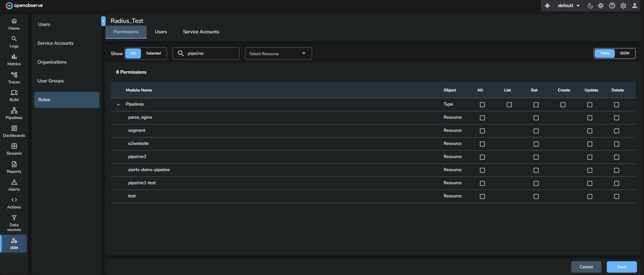
Task: Open the Alerts section
Action: point(14,185)
